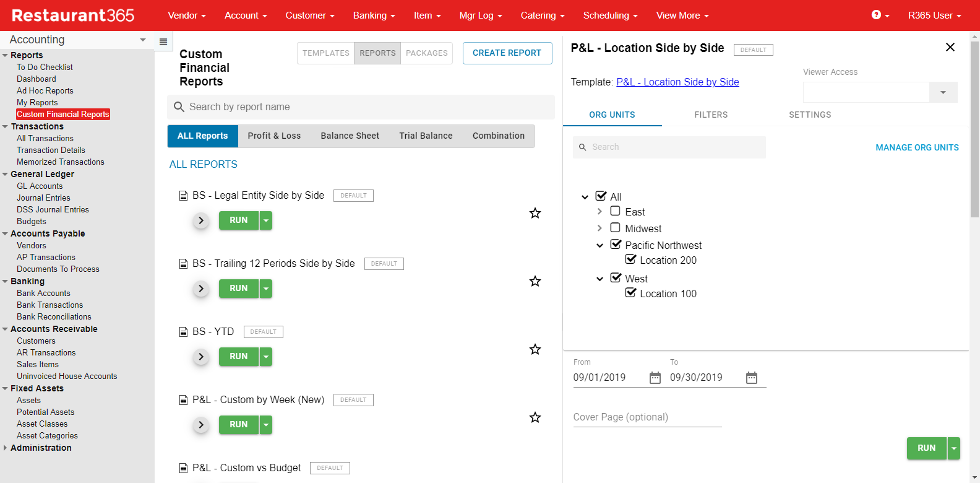980x483 pixels.
Task: Click the hamburger menu icon beside Accounting
Action: [163, 42]
